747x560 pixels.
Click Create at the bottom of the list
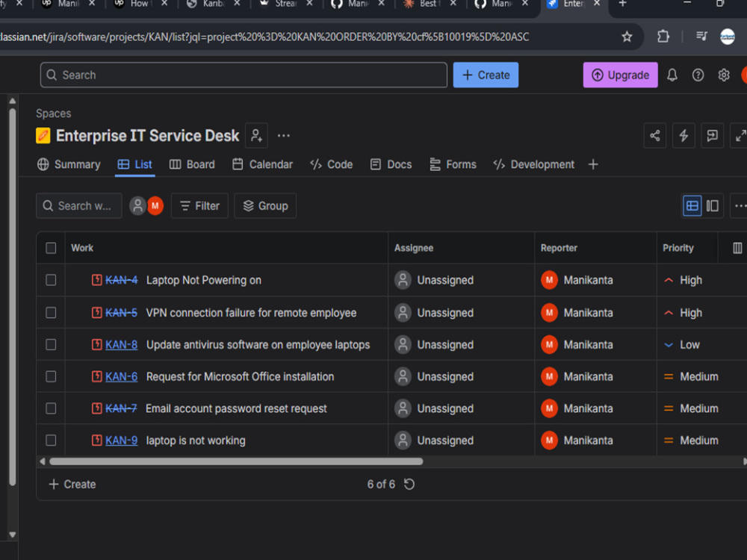click(x=72, y=485)
